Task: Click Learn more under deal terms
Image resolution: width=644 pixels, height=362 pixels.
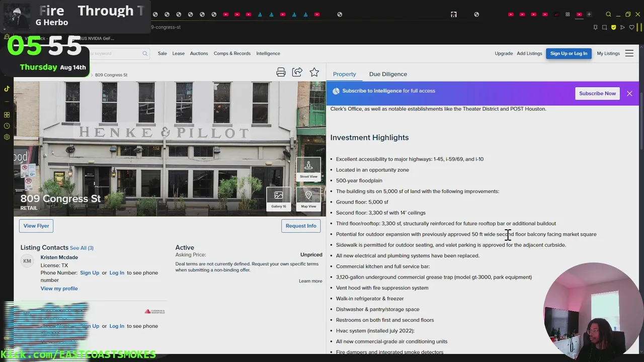Action: click(310, 281)
